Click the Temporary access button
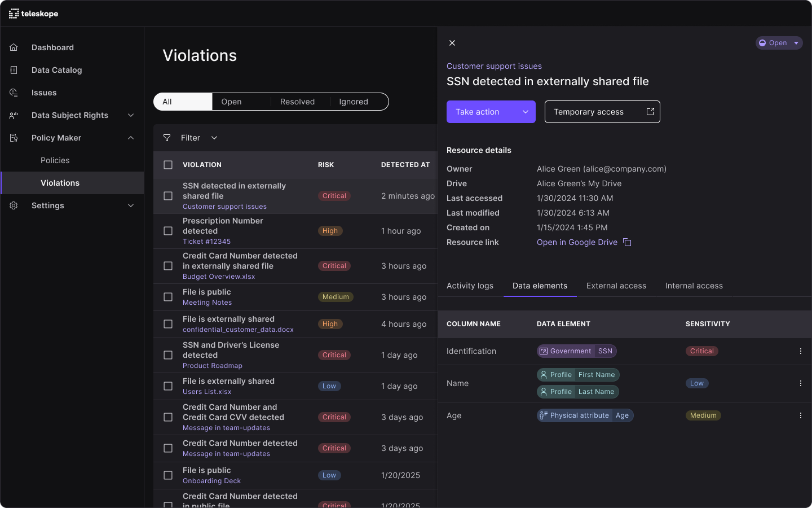The height and width of the screenshot is (508, 812). [602, 112]
